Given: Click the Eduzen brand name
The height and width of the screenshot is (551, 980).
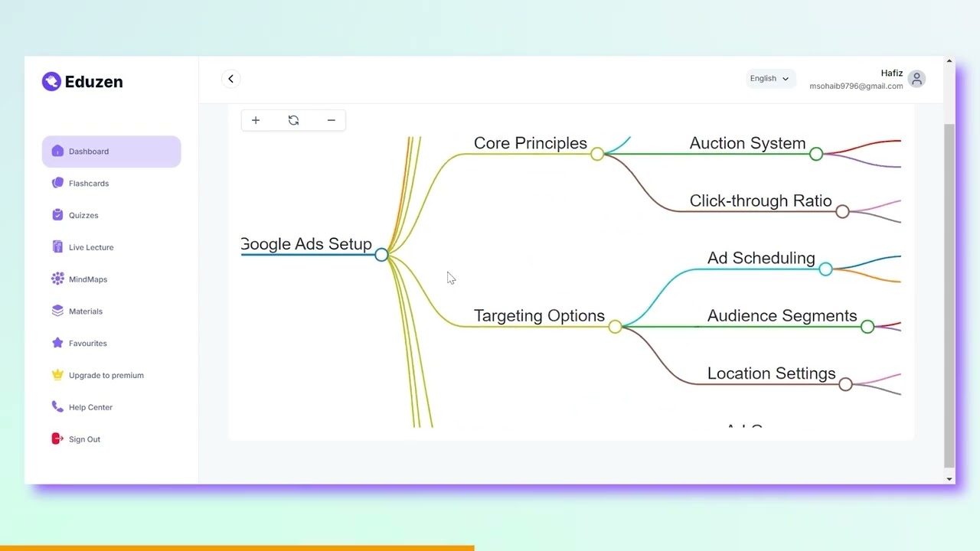Looking at the screenshot, I should point(93,82).
